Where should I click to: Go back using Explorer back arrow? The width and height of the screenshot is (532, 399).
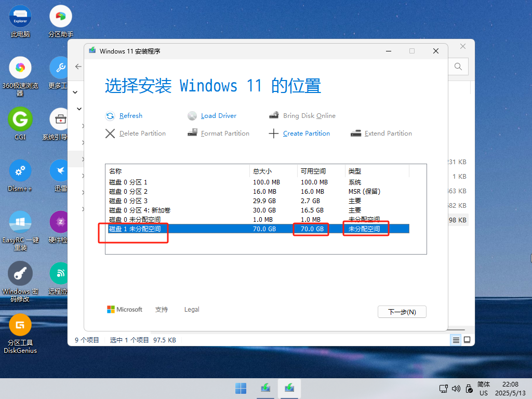[x=78, y=66]
